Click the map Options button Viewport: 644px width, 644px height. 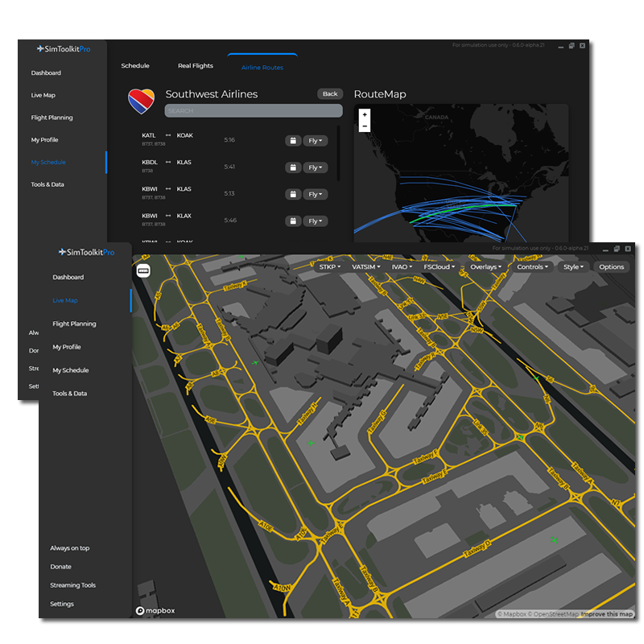[611, 266]
